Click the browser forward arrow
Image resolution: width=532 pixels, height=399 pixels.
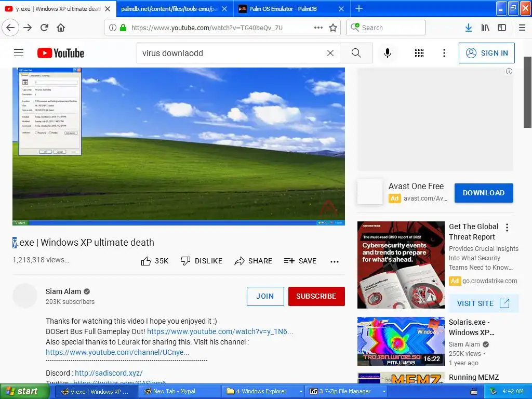(28, 28)
